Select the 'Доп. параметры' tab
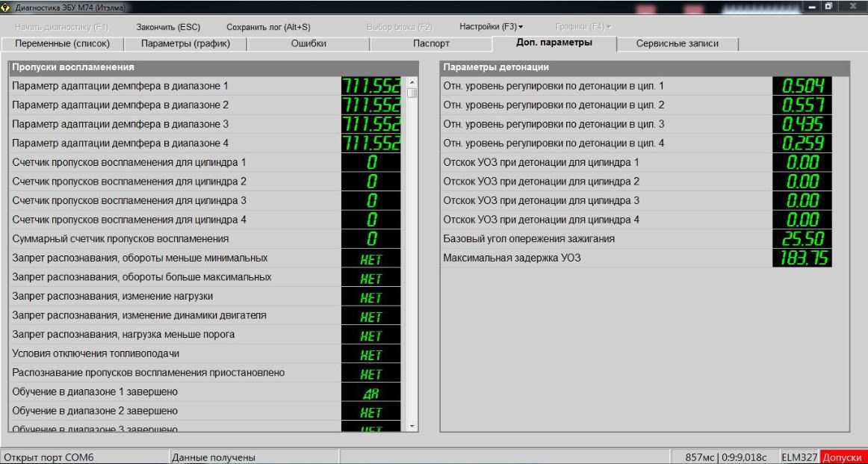This screenshot has height=464, width=868. pyautogui.click(x=554, y=43)
